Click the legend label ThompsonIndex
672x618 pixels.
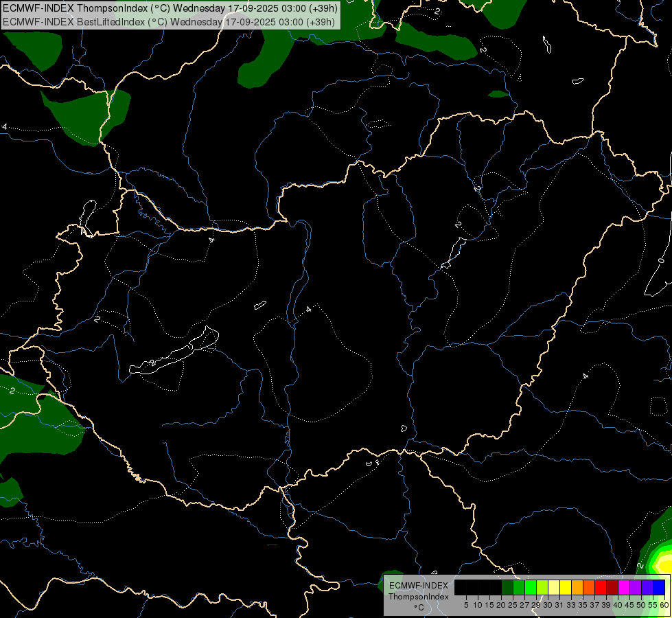pyautogui.click(x=419, y=597)
